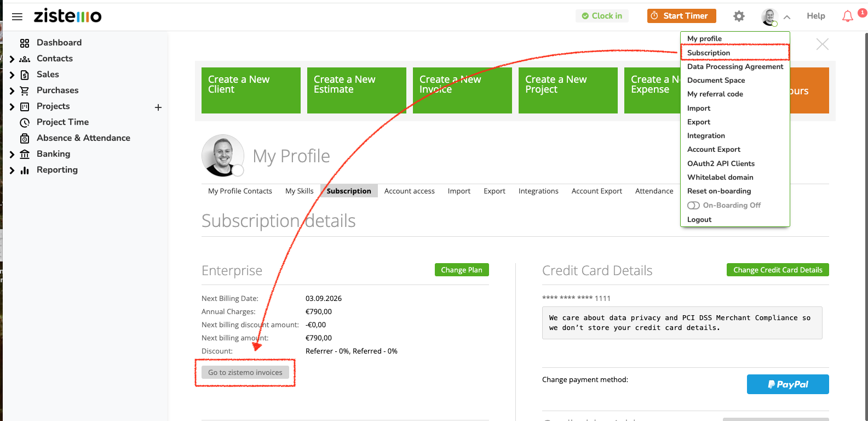
Task: Click the Absence & Attendance icon
Action: click(25, 138)
